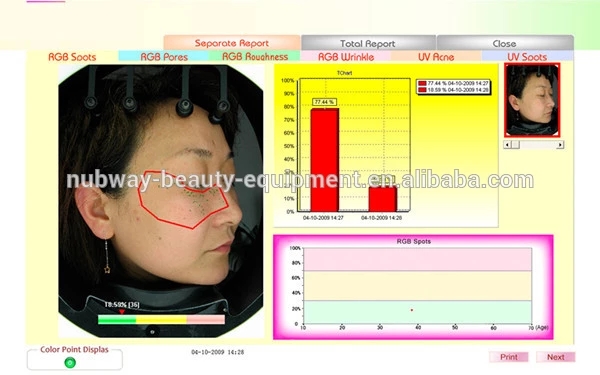Open the RGB Roughness analysis
600x375 pixels.
[255, 56]
